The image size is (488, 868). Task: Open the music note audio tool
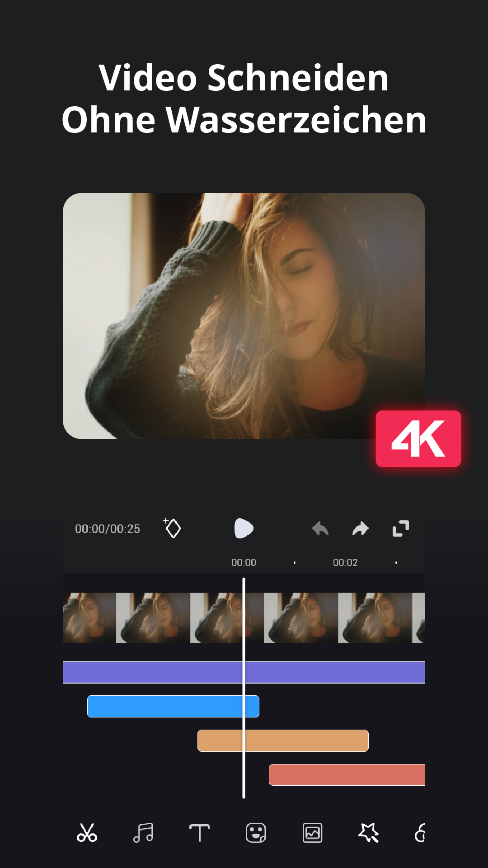pos(143,833)
